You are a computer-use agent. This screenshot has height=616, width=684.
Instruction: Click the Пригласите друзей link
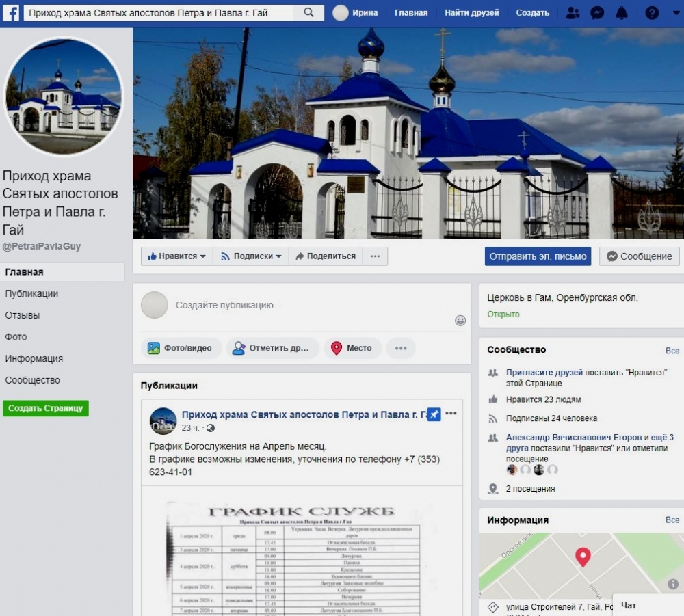[544, 373]
